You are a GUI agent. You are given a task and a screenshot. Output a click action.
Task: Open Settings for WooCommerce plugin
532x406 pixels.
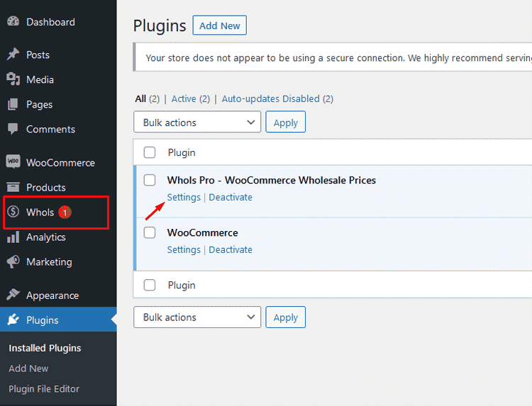click(x=184, y=250)
